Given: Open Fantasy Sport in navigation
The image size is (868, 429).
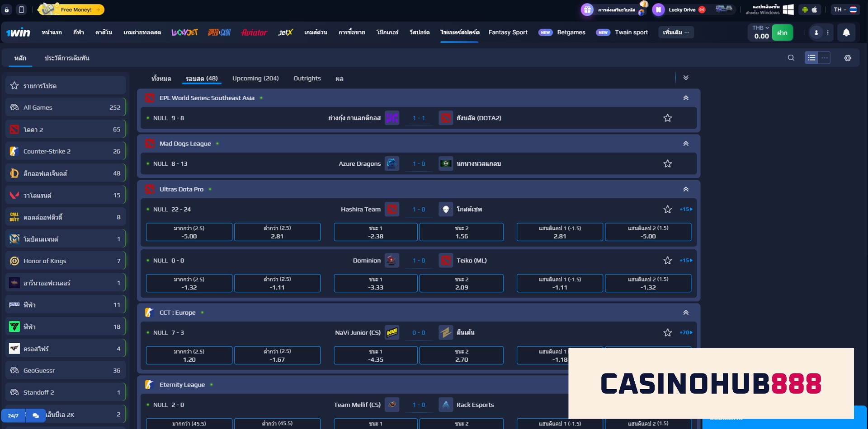Looking at the screenshot, I should [x=508, y=33].
